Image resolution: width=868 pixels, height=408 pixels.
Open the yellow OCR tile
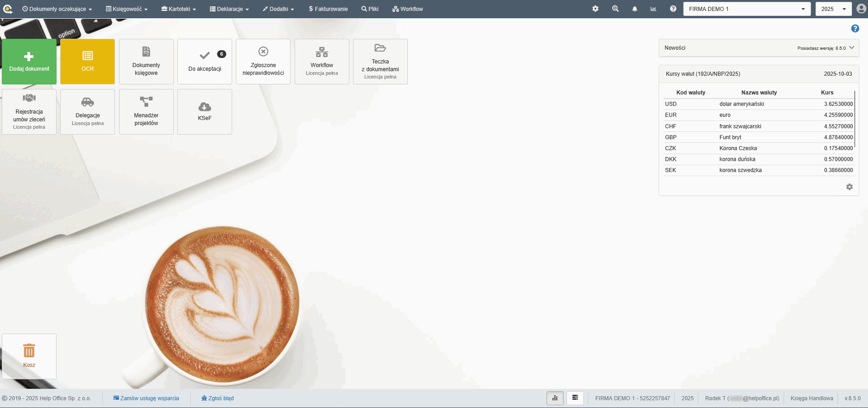click(88, 62)
